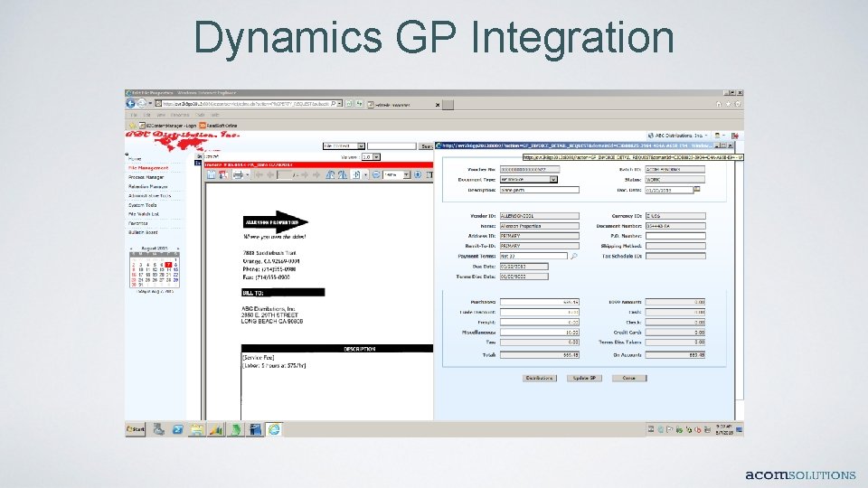
Task: Click the Doc. Date input field
Action: (x=669, y=190)
